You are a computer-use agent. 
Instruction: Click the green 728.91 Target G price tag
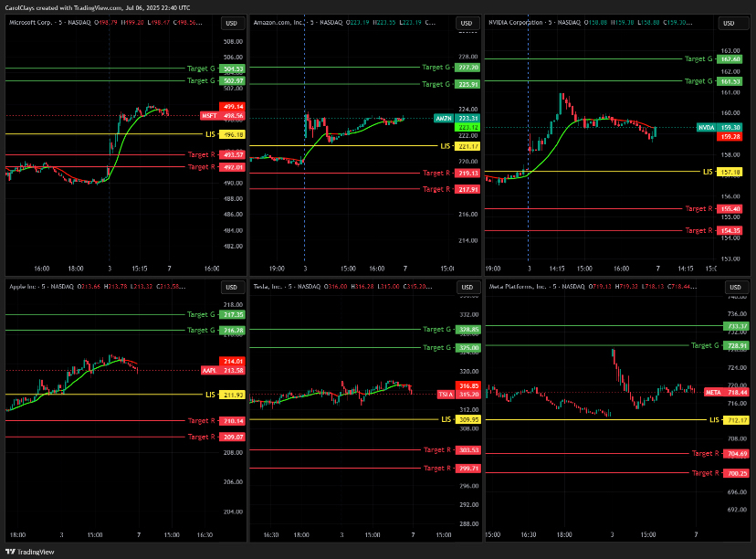point(736,346)
